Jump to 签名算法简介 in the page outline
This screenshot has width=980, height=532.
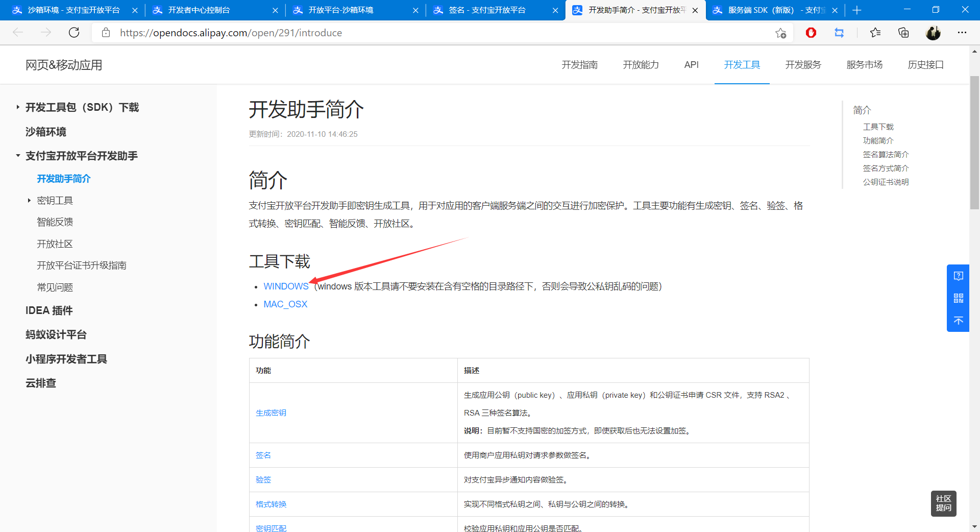point(886,154)
